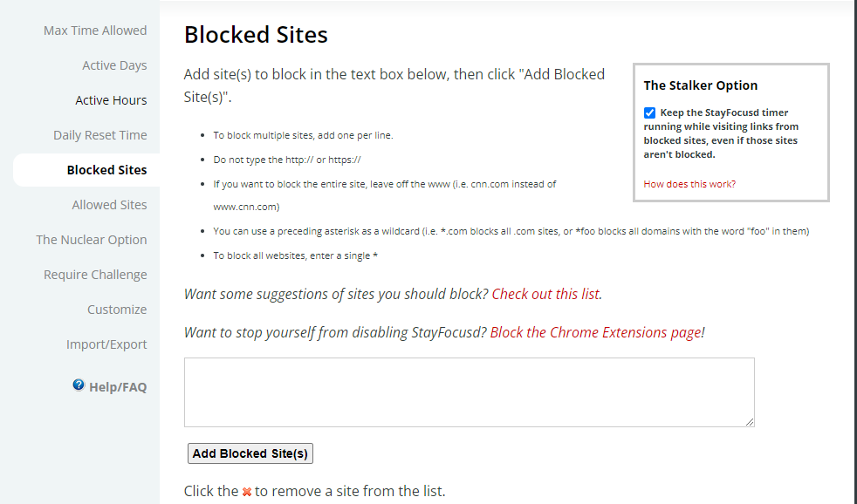857x504 pixels.
Task: Uncheck the Stalker Option timer checkbox
Action: click(649, 113)
